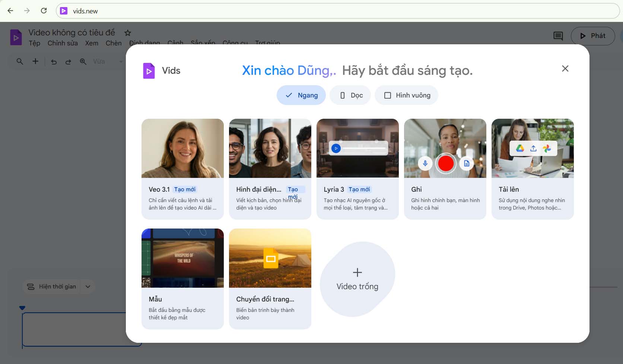Select the Ngang landscape orientation
623x364 pixels.
(301, 95)
